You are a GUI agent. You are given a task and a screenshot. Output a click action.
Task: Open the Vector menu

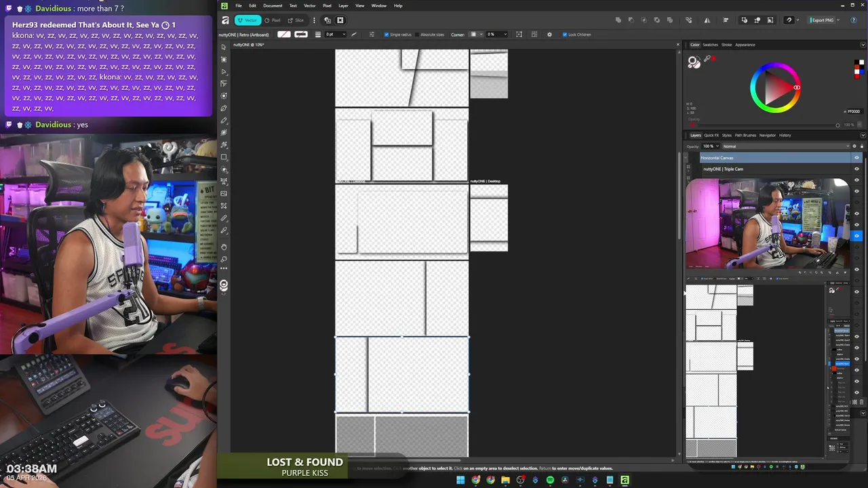tap(309, 5)
